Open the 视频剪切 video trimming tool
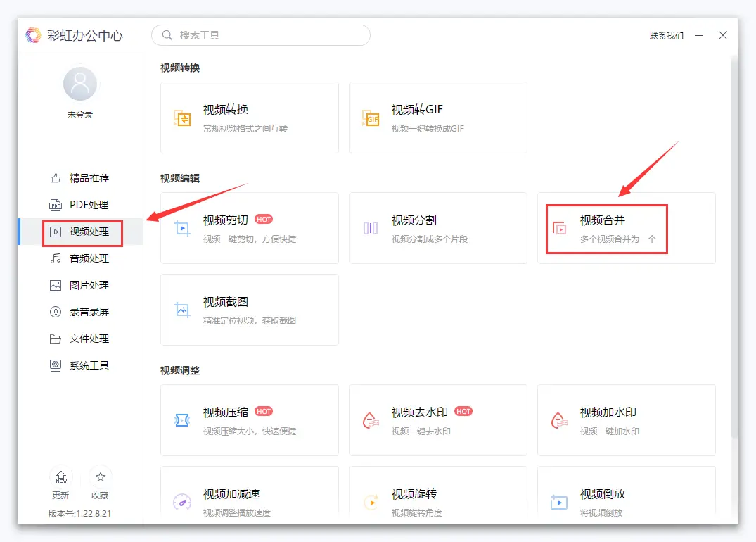This screenshot has width=756, height=542. [249, 228]
